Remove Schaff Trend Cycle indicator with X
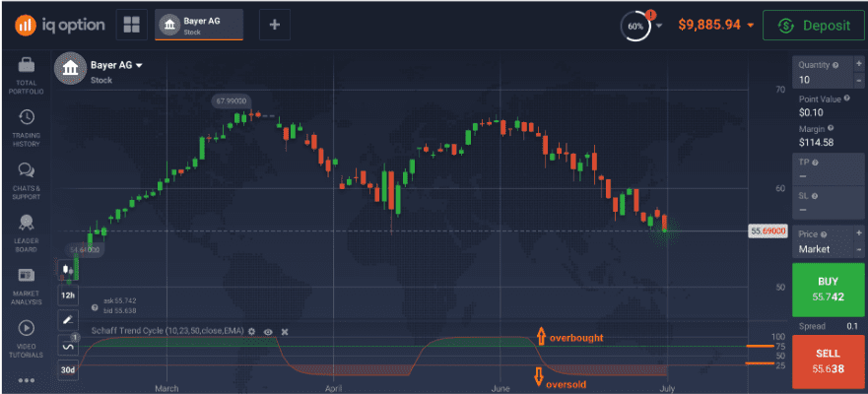 click(285, 332)
